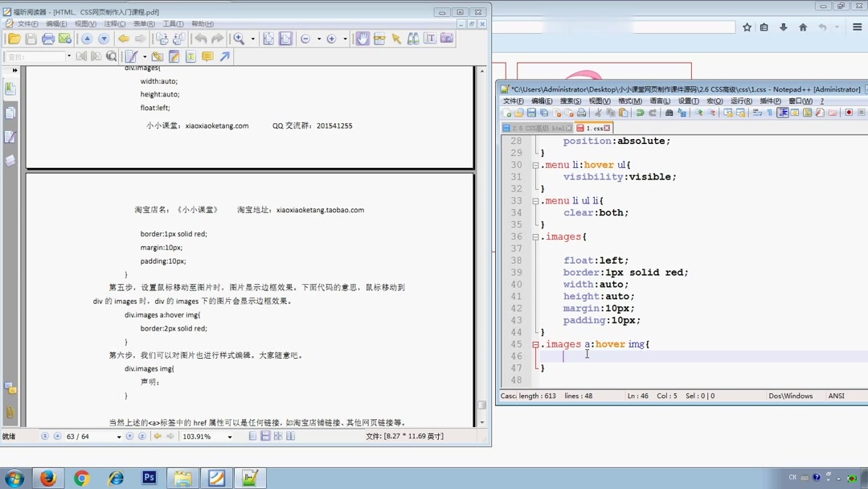Image resolution: width=868 pixels, height=489 pixels.
Task: Open the zoom level dropdown in Foxit toolbar
Action: [x=252, y=38]
